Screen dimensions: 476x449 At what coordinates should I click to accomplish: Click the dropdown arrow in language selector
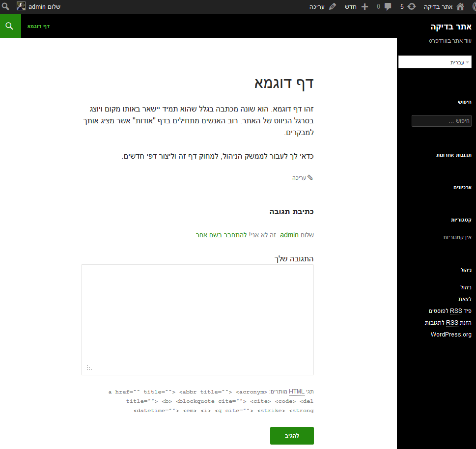[468, 62]
